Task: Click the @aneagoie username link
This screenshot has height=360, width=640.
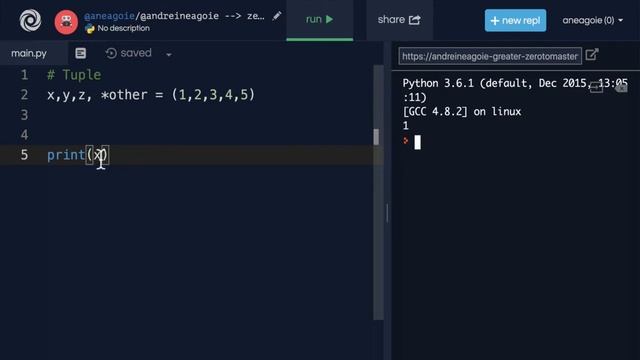Action: coord(109,16)
